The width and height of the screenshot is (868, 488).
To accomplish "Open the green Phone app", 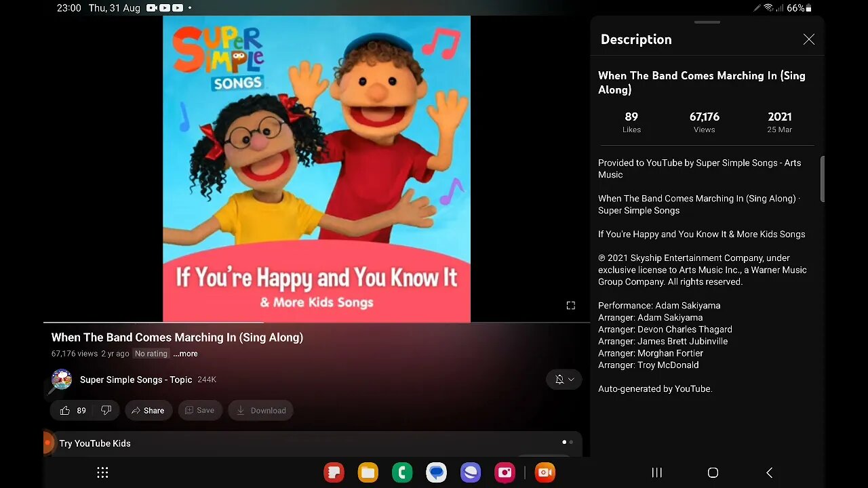I will (x=402, y=472).
